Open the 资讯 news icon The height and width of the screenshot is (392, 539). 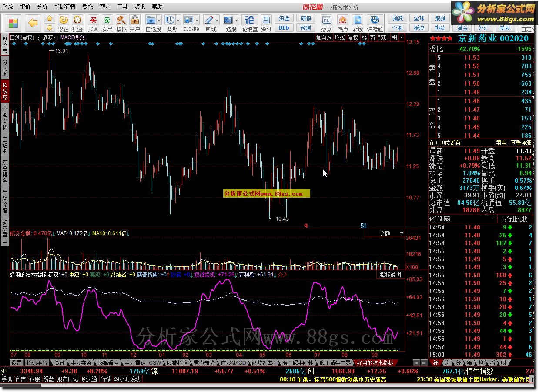tap(266, 20)
